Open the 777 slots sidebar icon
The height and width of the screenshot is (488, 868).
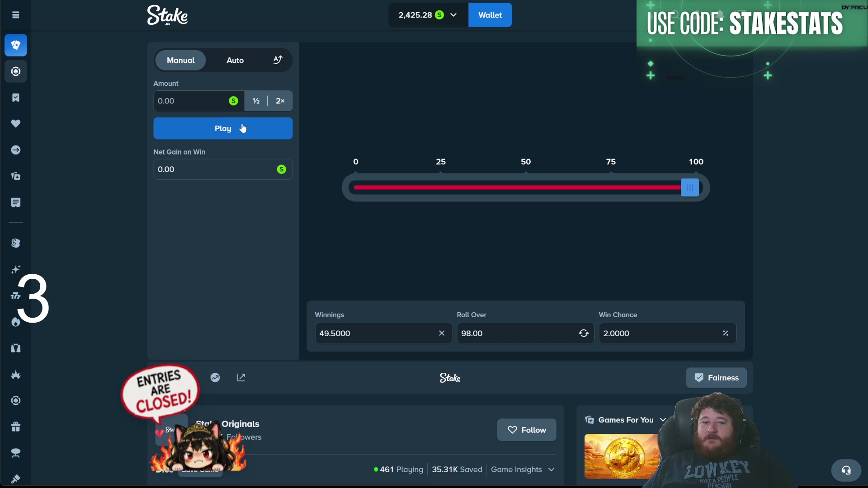[x=16, y=296]
